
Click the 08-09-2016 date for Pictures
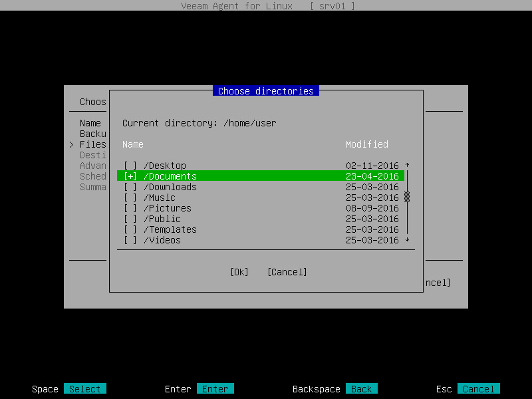(x=372, y=208)
